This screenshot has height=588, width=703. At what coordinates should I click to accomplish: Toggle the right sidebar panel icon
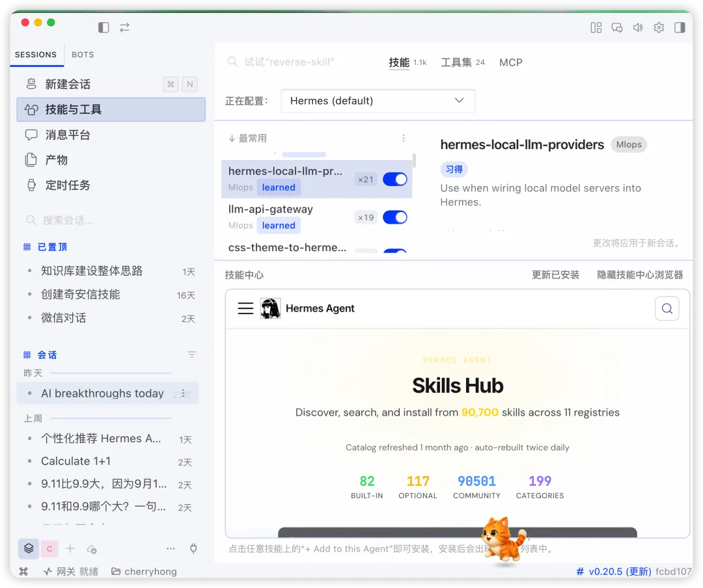coord(680,28)
